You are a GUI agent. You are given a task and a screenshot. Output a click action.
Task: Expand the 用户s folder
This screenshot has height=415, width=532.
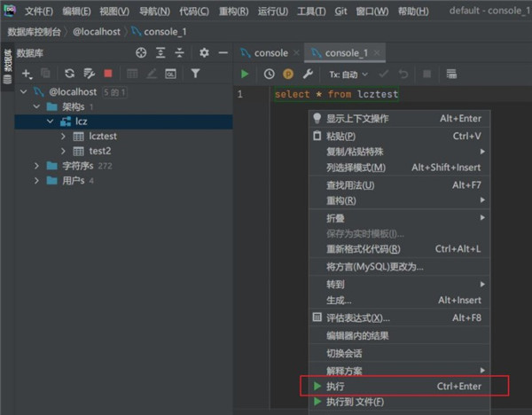click(x=36, y=181)
